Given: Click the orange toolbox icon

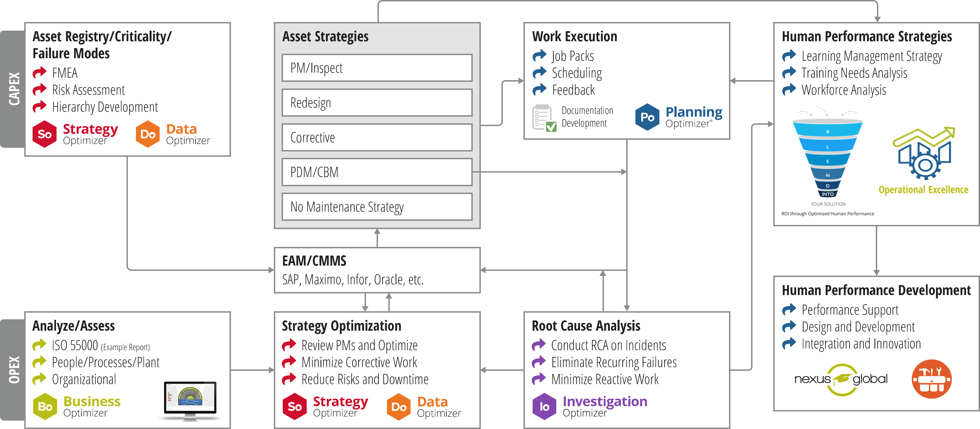Looking at the screenshot, I should [x=932, y=379].
